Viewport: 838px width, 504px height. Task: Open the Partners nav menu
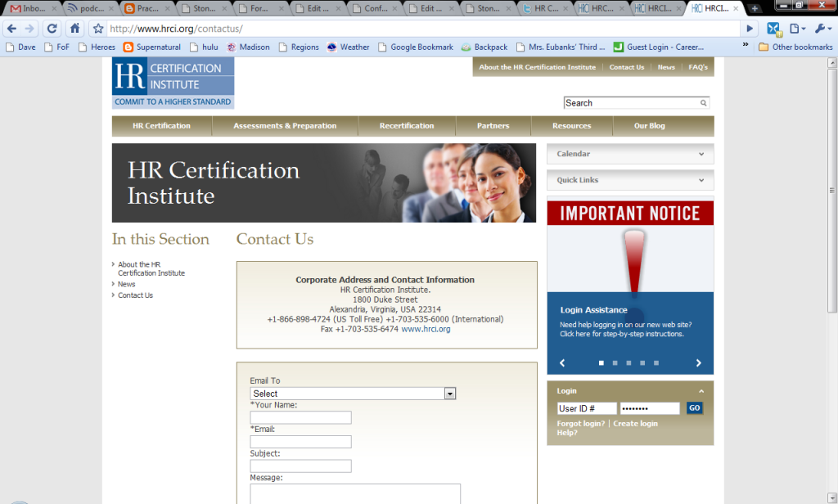tap(493, 126)
